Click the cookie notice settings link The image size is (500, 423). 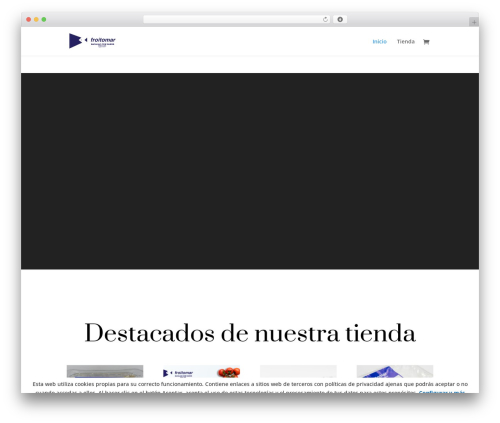coord(442,392)
